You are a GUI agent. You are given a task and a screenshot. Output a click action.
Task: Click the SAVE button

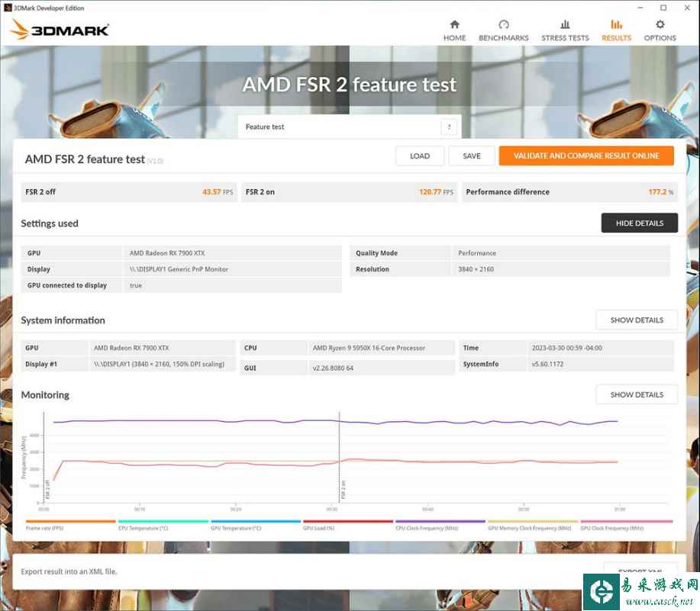pyautogui.click(x=472, y=156)
